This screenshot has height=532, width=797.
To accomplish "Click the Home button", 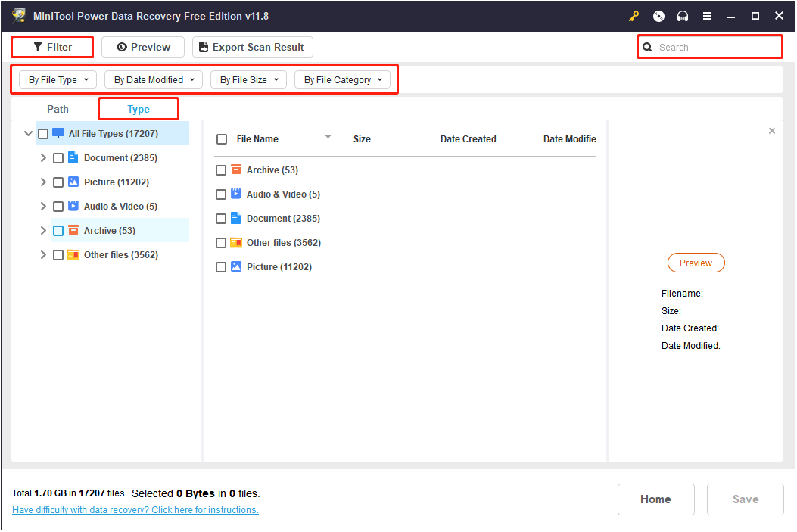I will [655, 499].
